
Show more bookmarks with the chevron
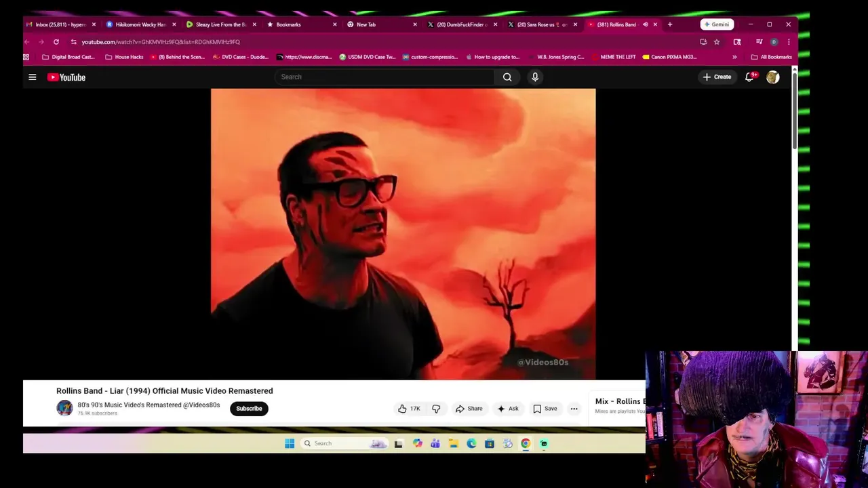pos(734,57)
